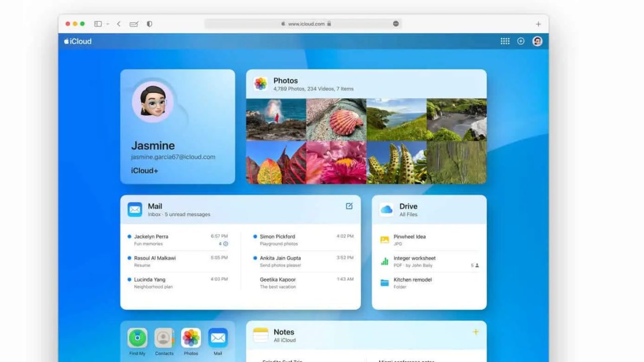This screenshot has height=362, width=644.
Task: Expand the sidebar dropdown chevron
Action: (108, 24)
